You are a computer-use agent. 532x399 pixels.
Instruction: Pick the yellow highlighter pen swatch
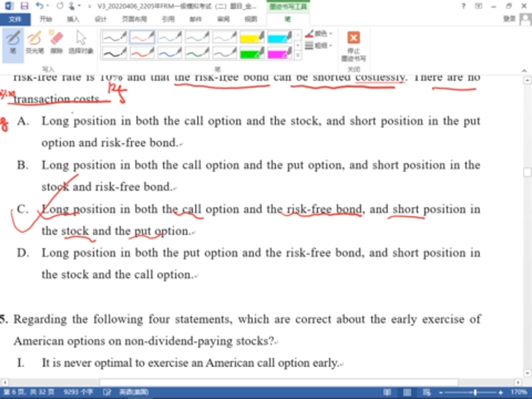(252, 37)
